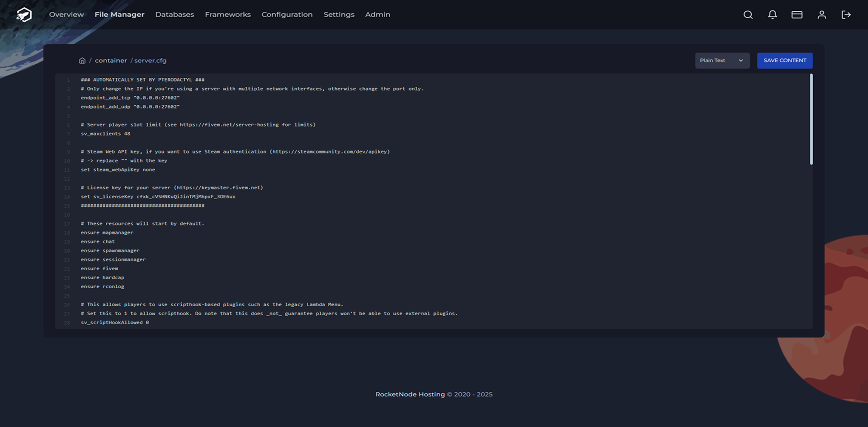Click the editor vertical scrollbar thumb
The height and width of the screenshot is (427, 868).
(811, 119)
